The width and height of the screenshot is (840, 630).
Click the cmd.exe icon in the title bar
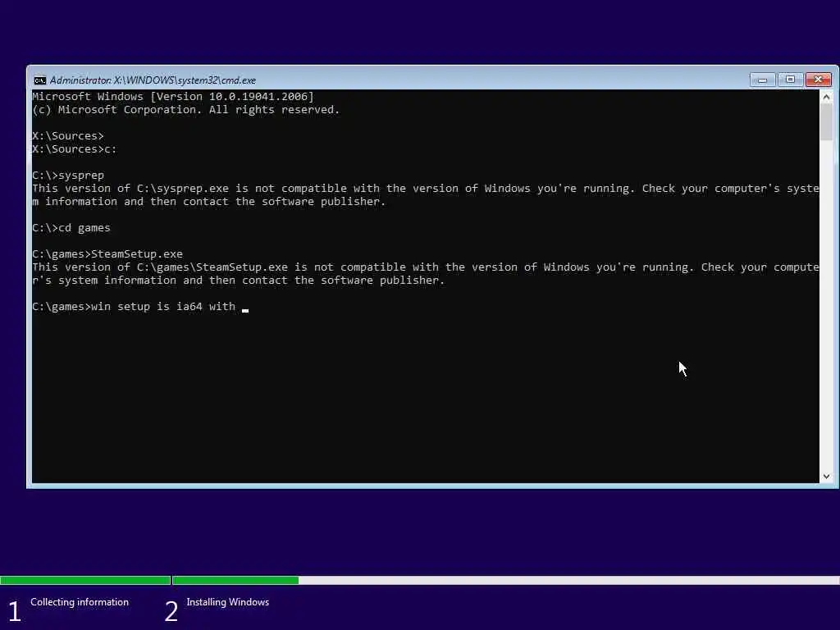pyautogui.click(x=39, y=80)
